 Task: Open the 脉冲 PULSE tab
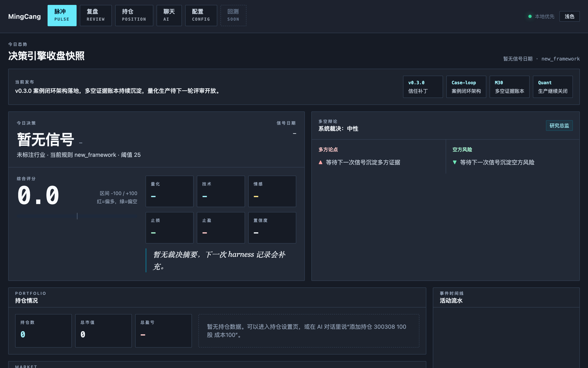click(x=62, y=15)
